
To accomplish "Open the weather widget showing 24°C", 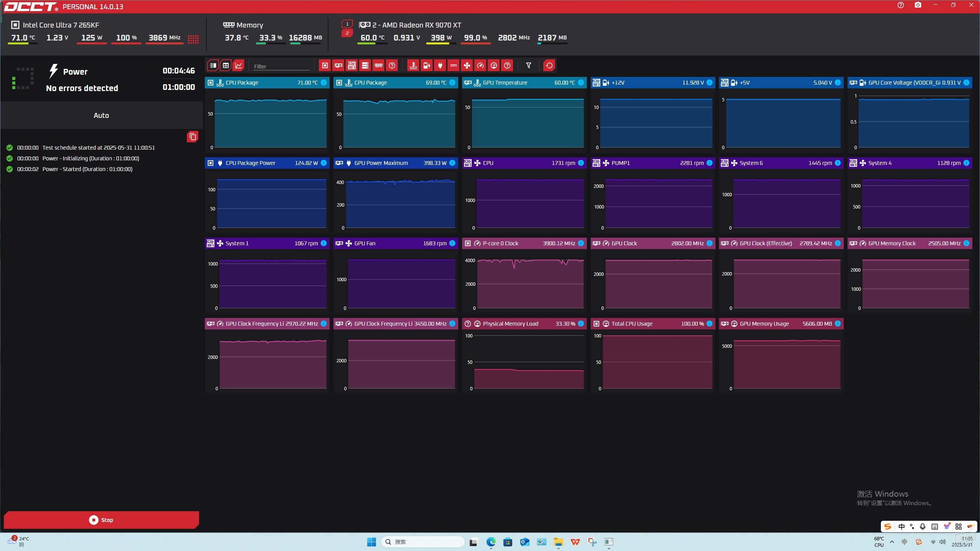I will point(19,541).
